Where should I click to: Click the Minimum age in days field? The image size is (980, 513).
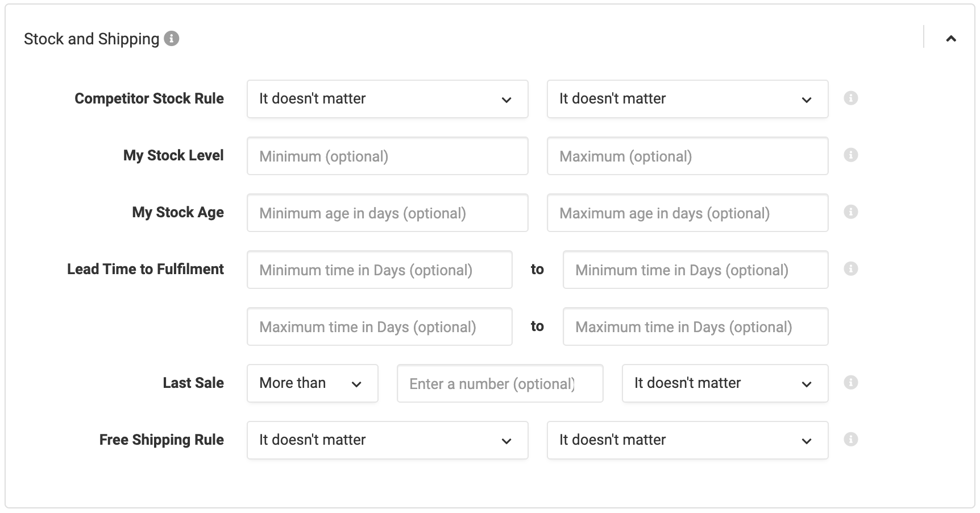(x=388, y=213)
